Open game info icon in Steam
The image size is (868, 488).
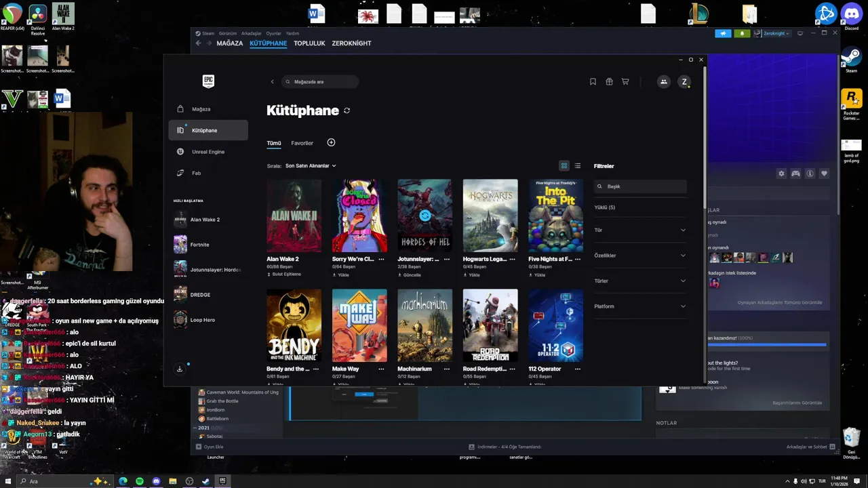[x=810, y=174]
